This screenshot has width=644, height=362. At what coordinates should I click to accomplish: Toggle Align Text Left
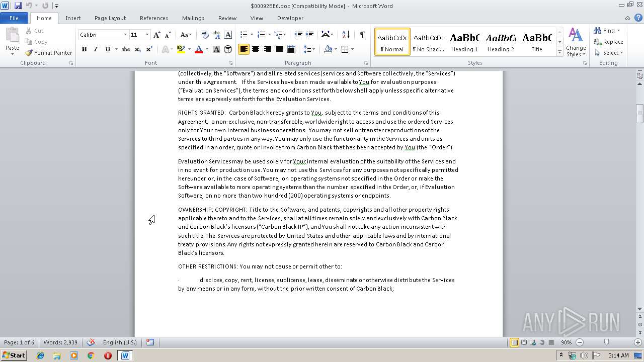[x=244, y=49]
